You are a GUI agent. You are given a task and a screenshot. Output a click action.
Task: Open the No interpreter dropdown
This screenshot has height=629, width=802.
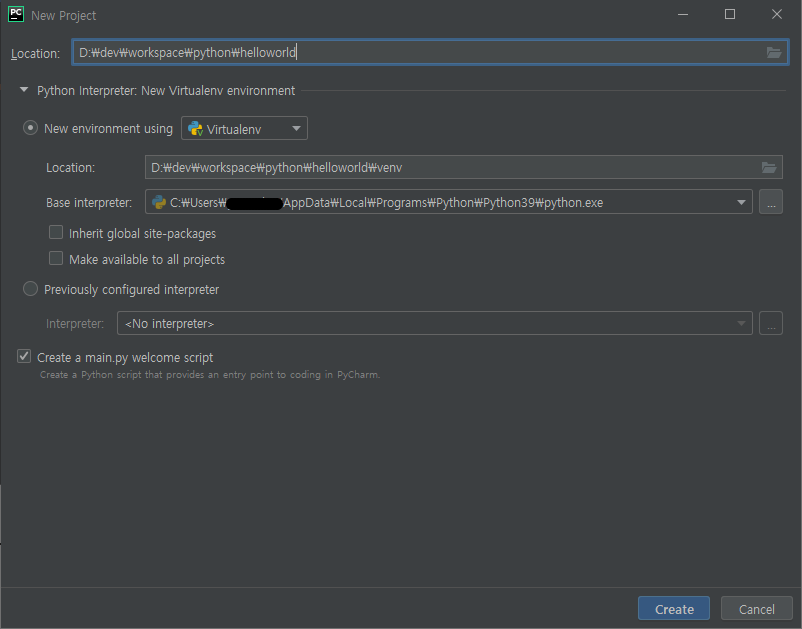coord(434,323)
